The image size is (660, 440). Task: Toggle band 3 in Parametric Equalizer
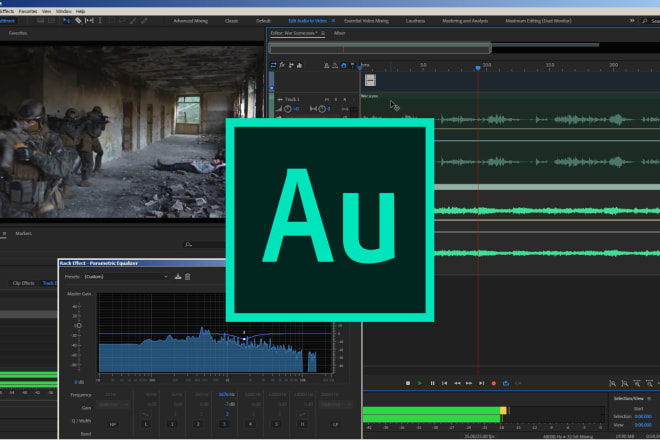point(224,424)
